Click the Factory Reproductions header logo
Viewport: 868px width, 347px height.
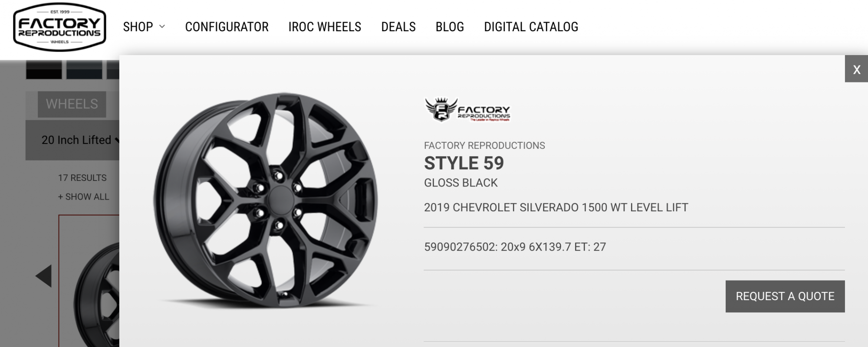(x=59, y=27)
